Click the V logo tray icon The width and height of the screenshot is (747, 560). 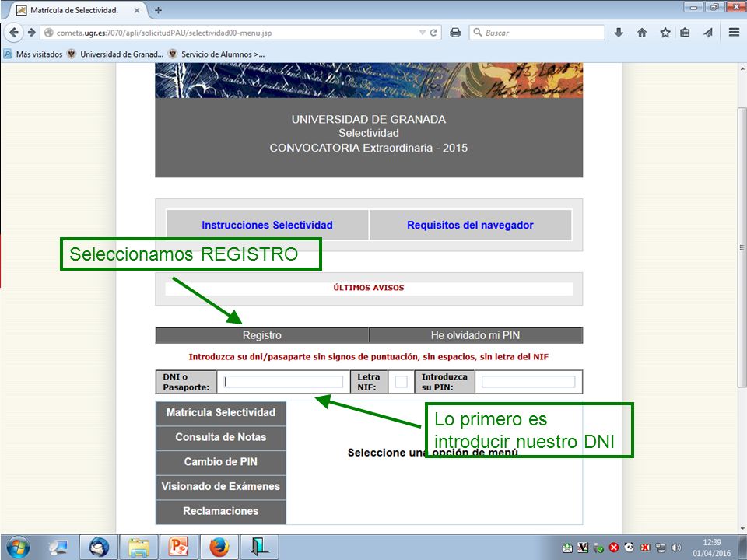pyautogui.click(x=583, y=548)
